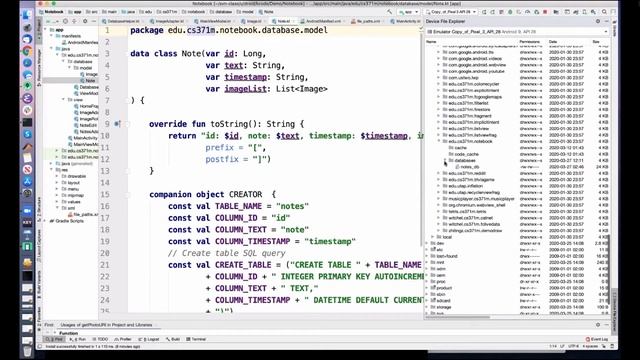Open the Terminal tool window button
Image resolution: width=640 pixels, height=360 pixels.
point(196,339)
